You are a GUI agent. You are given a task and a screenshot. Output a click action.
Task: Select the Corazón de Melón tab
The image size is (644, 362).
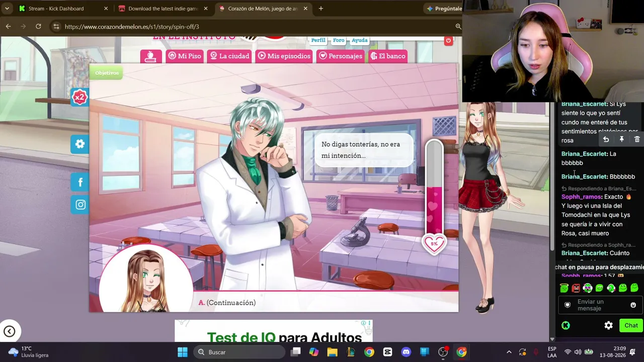(263, 9)
